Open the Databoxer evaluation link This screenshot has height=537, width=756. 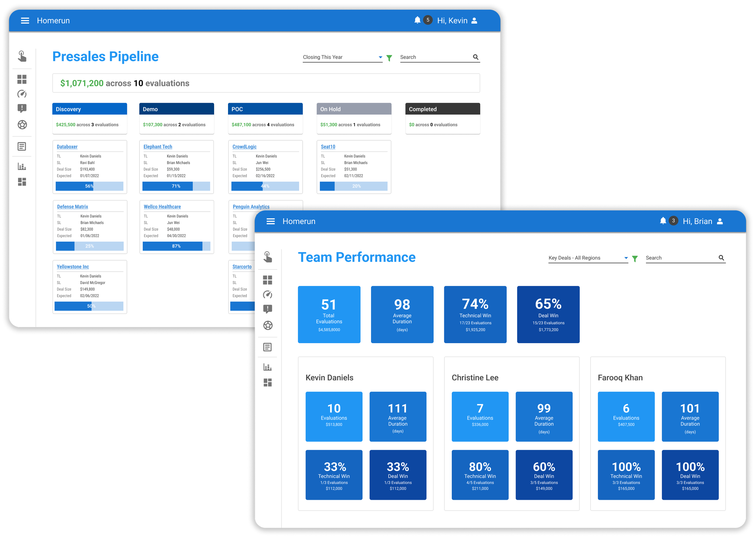[x=67, y=146]
